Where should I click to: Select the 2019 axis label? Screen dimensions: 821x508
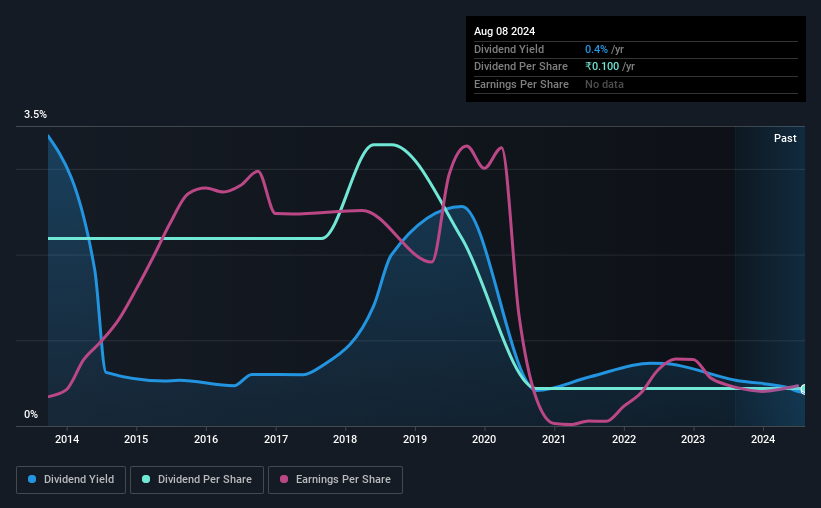pyautogui.click(x=415, y=439)
